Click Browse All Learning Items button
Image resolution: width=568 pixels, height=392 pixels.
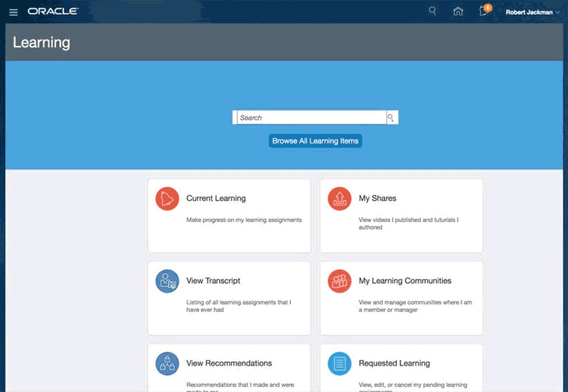pyautogui.click(x=315, y=141)
